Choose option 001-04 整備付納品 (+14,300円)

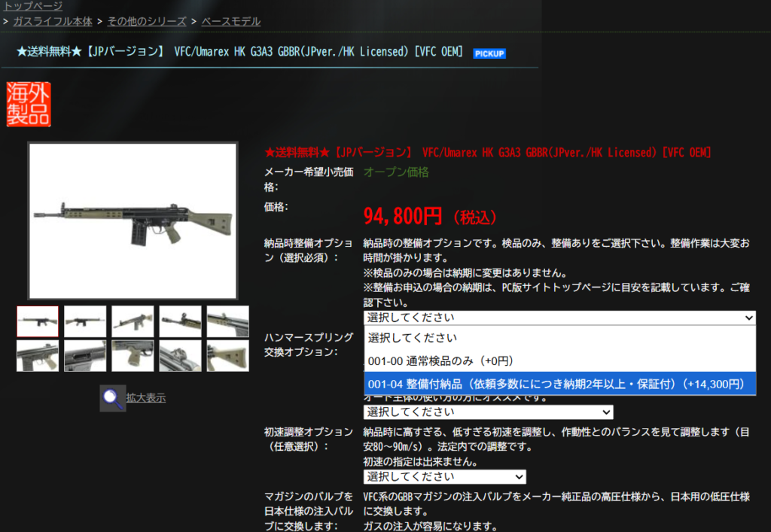(x=559, y=384)
